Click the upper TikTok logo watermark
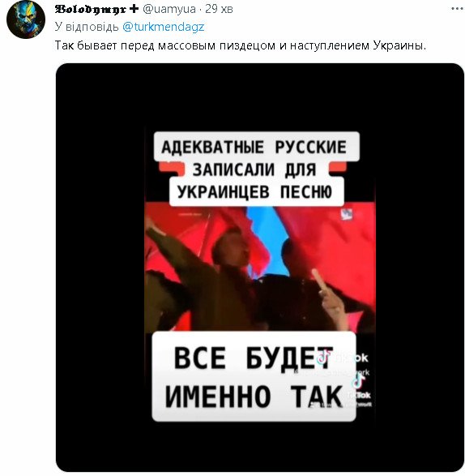 (322, 358)
